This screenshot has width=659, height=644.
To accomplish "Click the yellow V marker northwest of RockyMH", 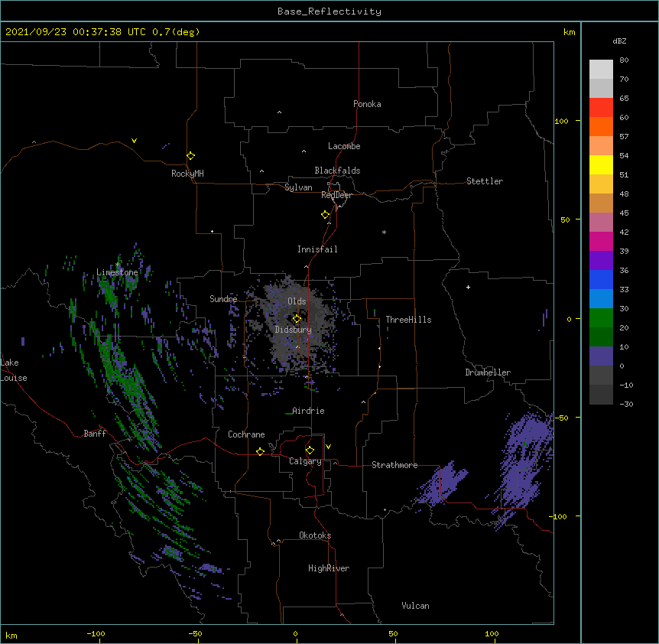I will 134,141.
